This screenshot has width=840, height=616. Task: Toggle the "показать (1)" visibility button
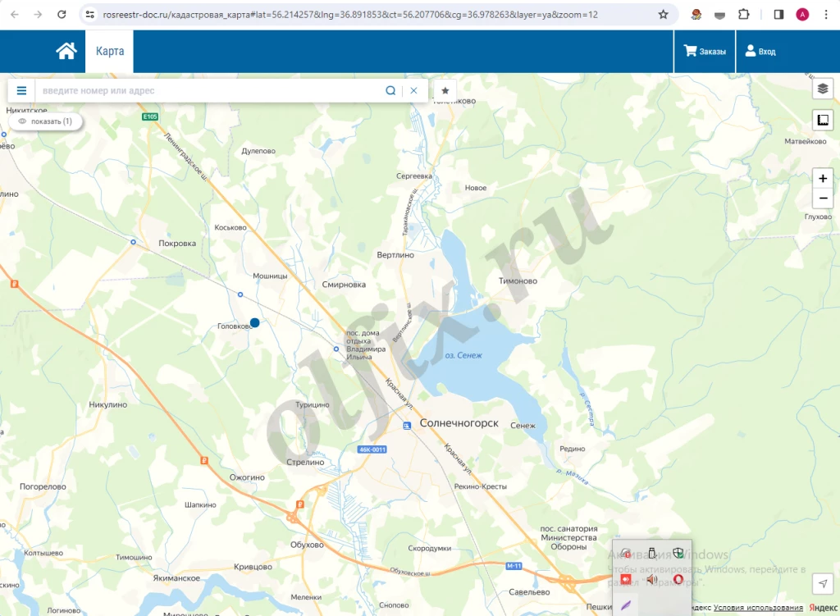45,121
